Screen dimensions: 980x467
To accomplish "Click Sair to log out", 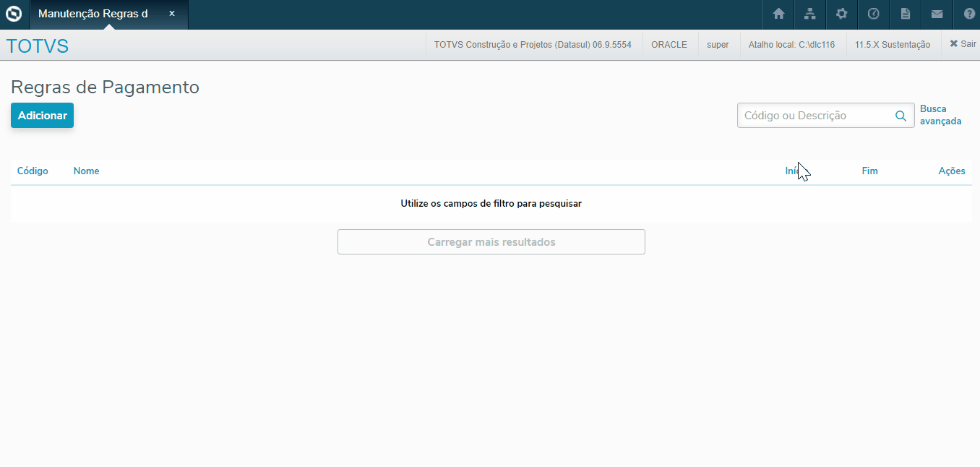I will point(963,44).
